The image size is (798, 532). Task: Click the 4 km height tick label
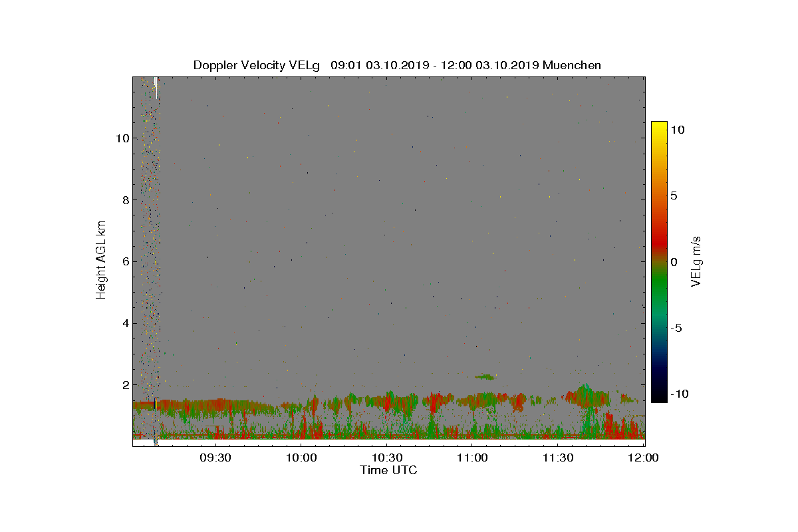coord(125,323)
